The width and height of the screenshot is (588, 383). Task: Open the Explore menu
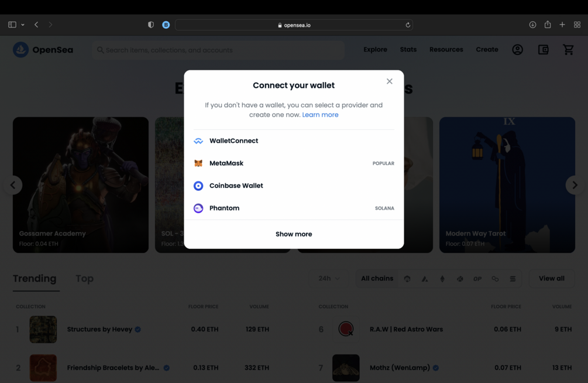[375, 50]
